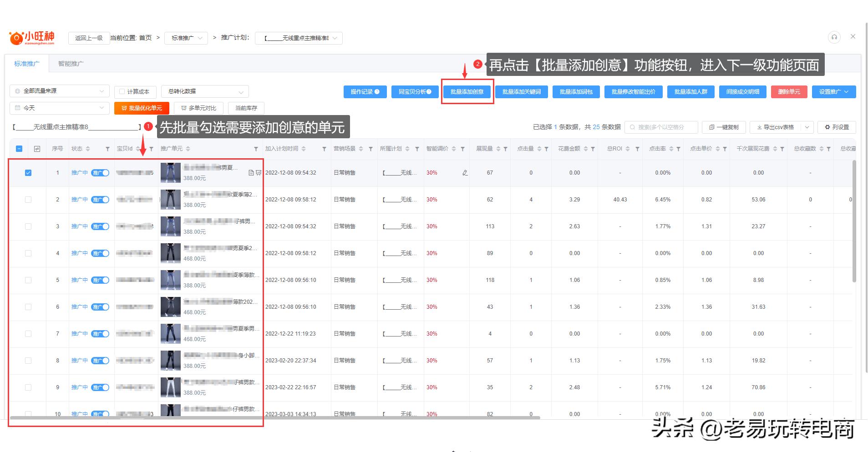Sort the 总ROI column ascending

coord(628,147)
